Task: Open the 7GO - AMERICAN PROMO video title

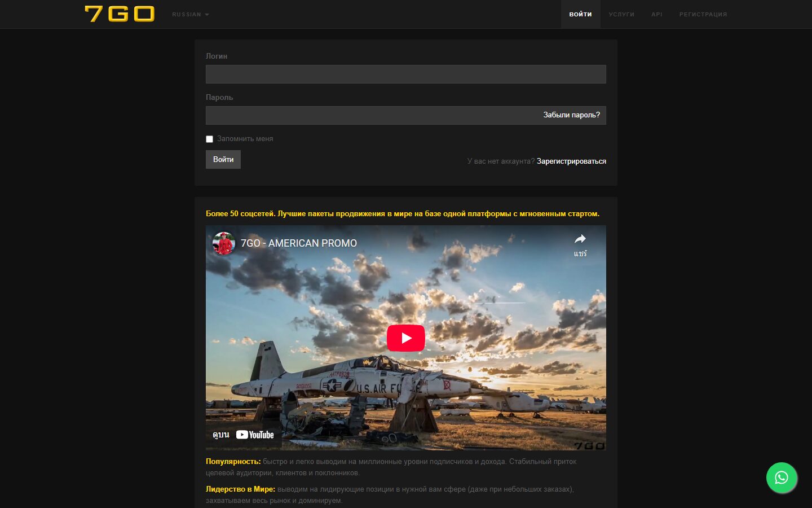Action: (x=299, y=243)
